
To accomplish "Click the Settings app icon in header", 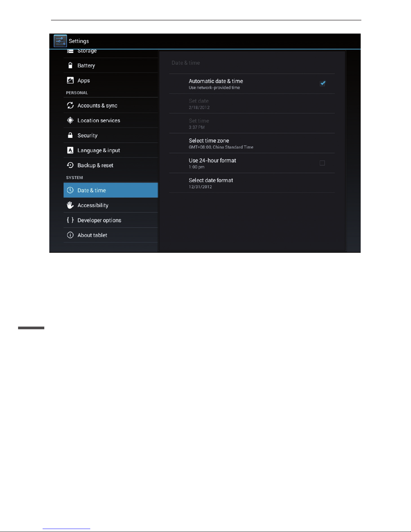I will (x=60, y=41).
